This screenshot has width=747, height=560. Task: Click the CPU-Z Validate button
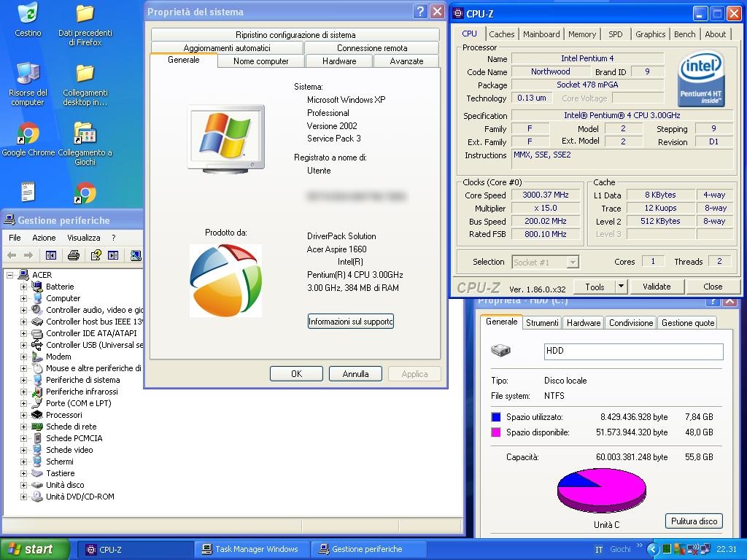(657, 287)
